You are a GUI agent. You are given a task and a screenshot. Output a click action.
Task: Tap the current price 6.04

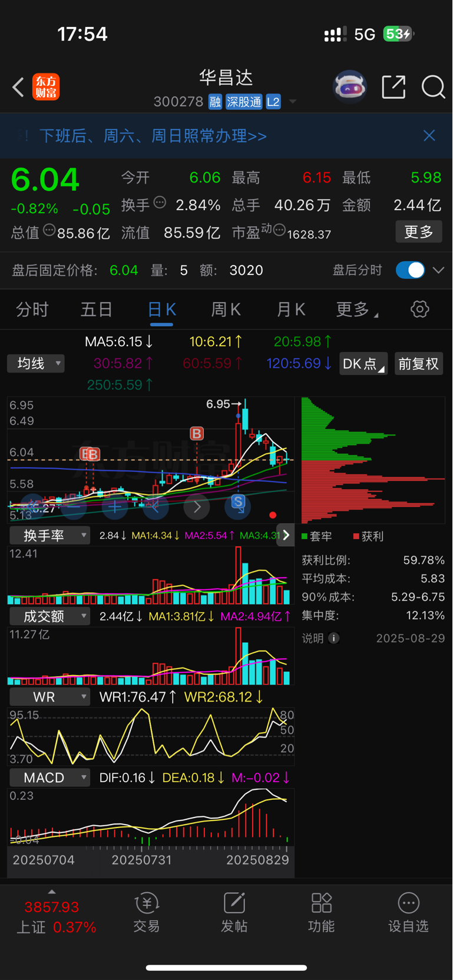tap(45, 180)
